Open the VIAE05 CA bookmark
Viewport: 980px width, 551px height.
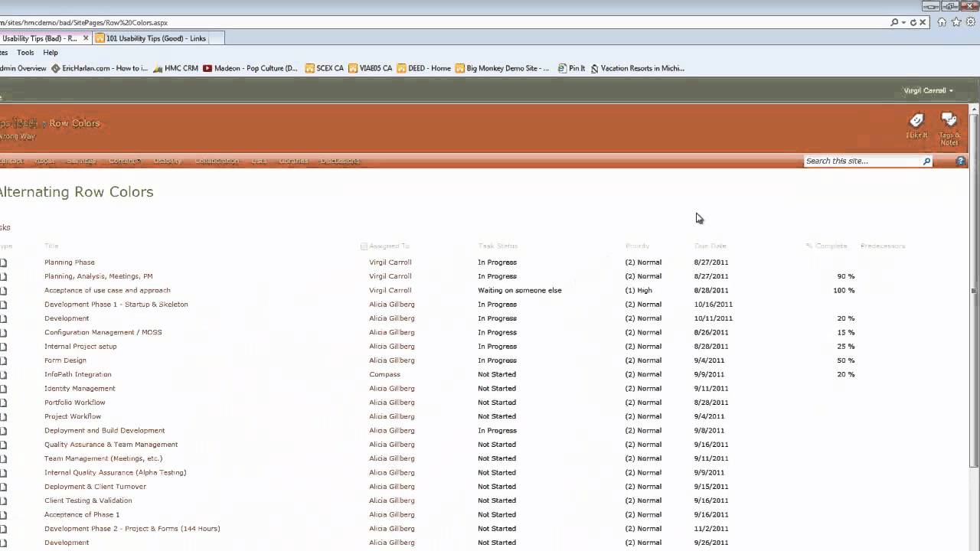click(x=370, y=68)
